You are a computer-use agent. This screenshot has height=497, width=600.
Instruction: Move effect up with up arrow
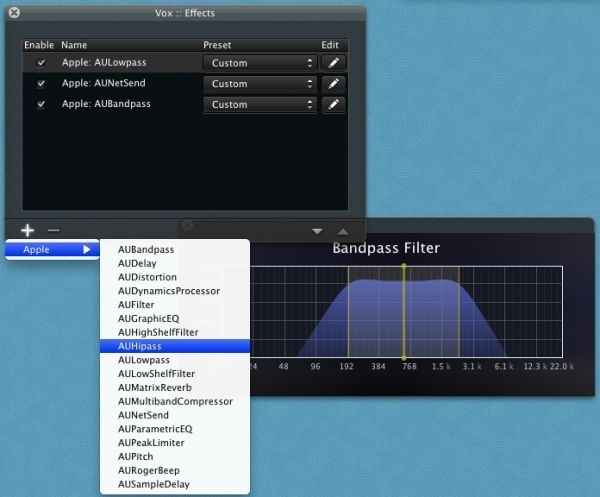pos(343,231)
